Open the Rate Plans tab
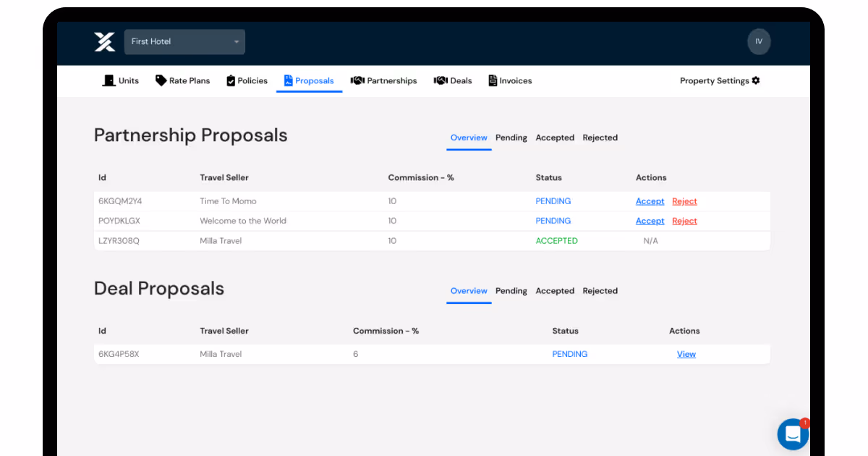Screen dimensions: 868x456 click(x=182, y=80)
